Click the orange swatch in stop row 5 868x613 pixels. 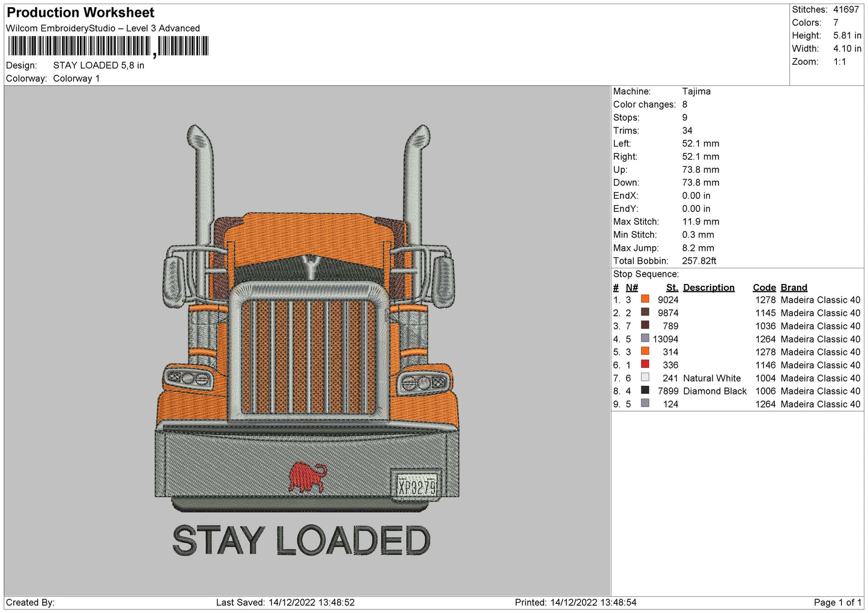tap(645, 351)
